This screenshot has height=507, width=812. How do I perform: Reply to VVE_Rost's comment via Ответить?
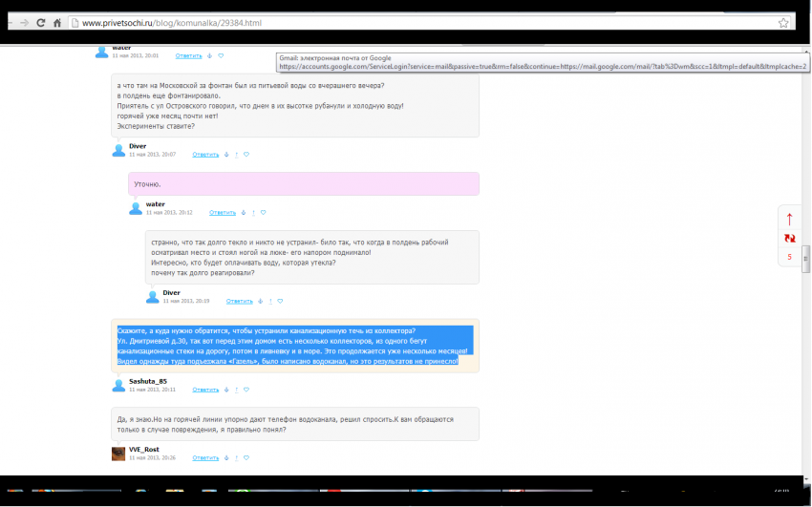tap(205, 457)
